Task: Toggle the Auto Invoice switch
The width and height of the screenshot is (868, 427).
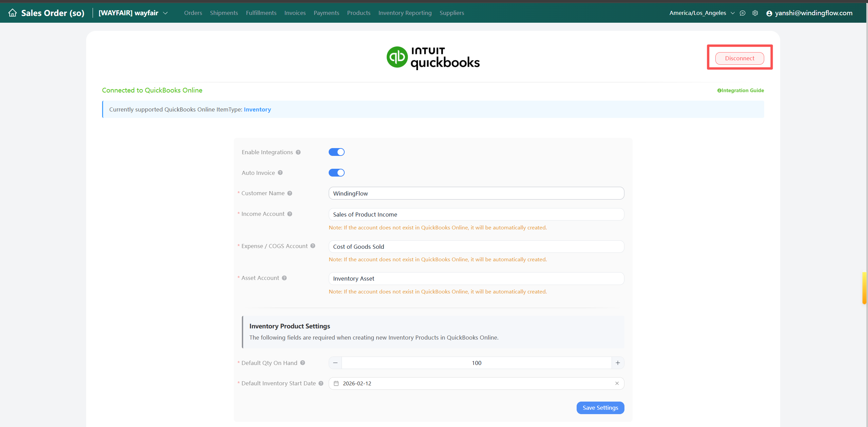Action: (336, 173)
